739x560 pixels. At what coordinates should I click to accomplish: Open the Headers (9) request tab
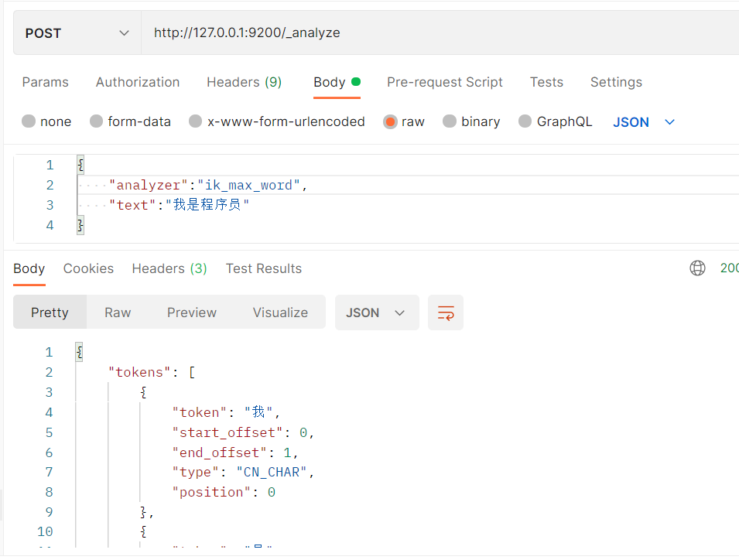pos(244,82)
